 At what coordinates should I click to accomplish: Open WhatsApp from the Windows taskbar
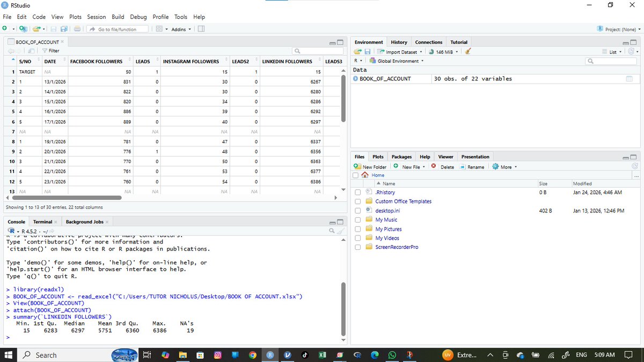(x=392, y=355)
